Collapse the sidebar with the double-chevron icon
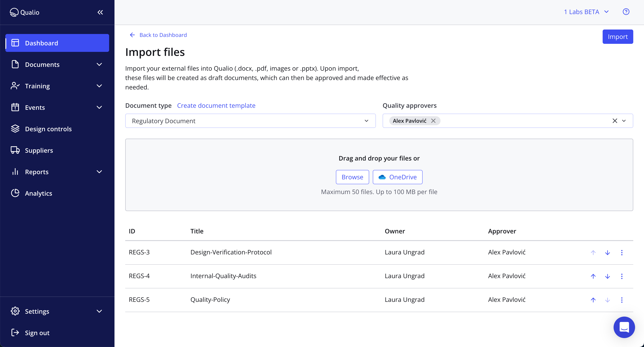Viewport: 644px width, 347px height. click(100, 12)
